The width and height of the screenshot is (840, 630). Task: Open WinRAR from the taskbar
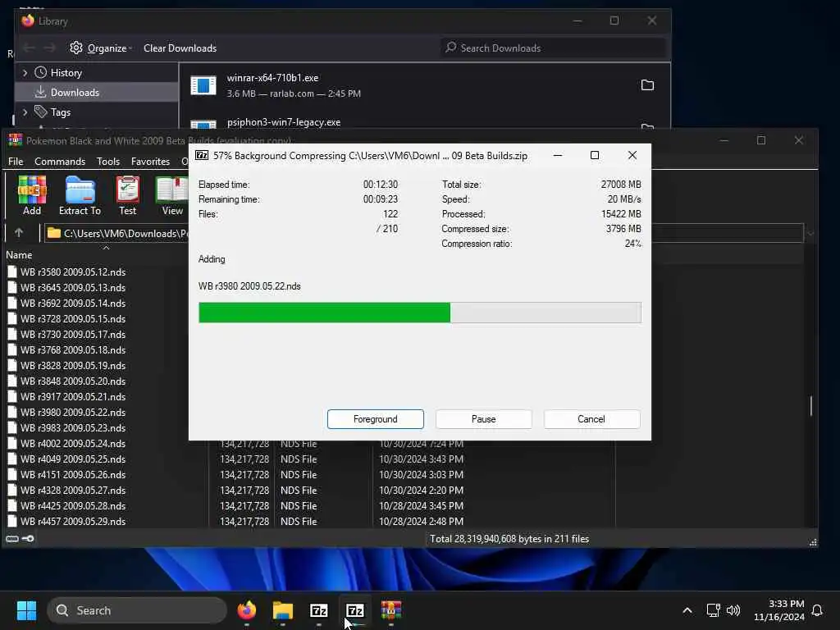(391, 610)
